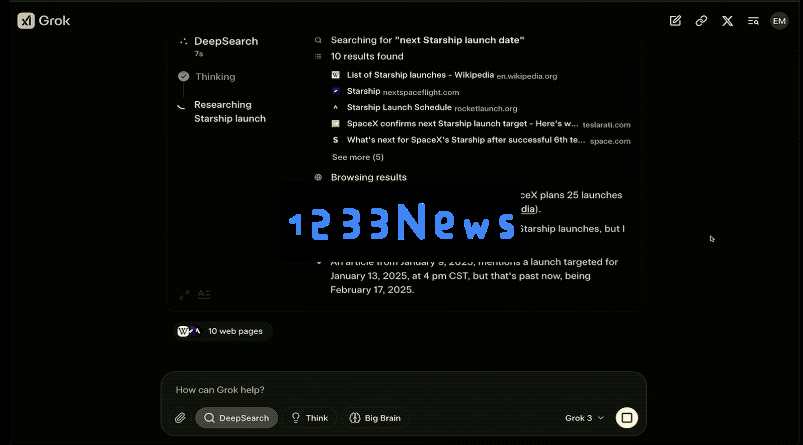Expand DeepSearch panel to fullscreen icon
The image size is (803, 445).
click(x=184, y=294)
